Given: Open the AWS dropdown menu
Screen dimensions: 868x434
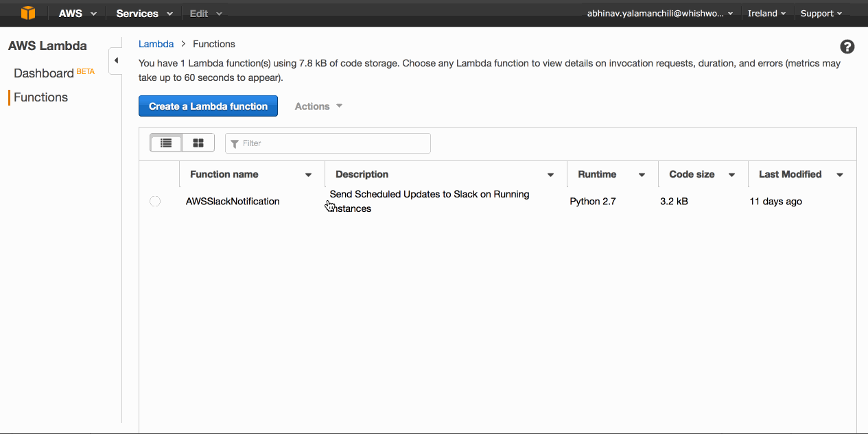Looking at the screenshot, I should pyautogui.click(x=78, y=13).
